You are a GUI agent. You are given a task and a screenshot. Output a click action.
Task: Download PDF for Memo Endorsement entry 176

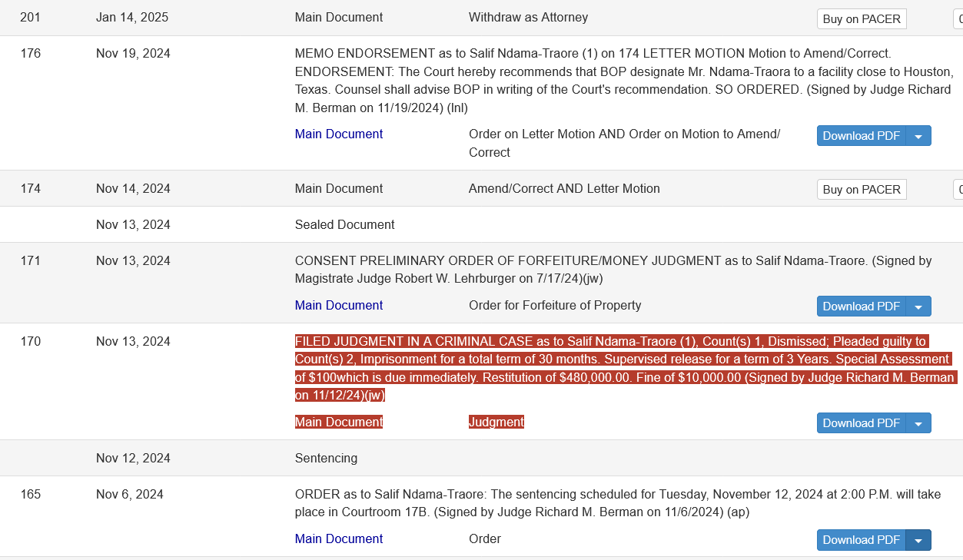point(862,136)
